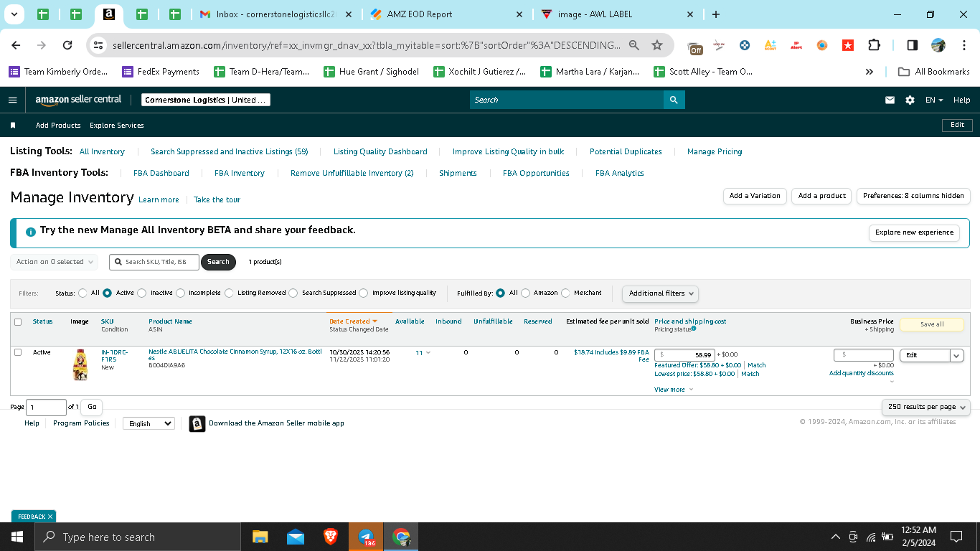The height and width of the screenshot is (551, 980).
Task: Click the blue circular cross extension icon
Action: point(745,45)
